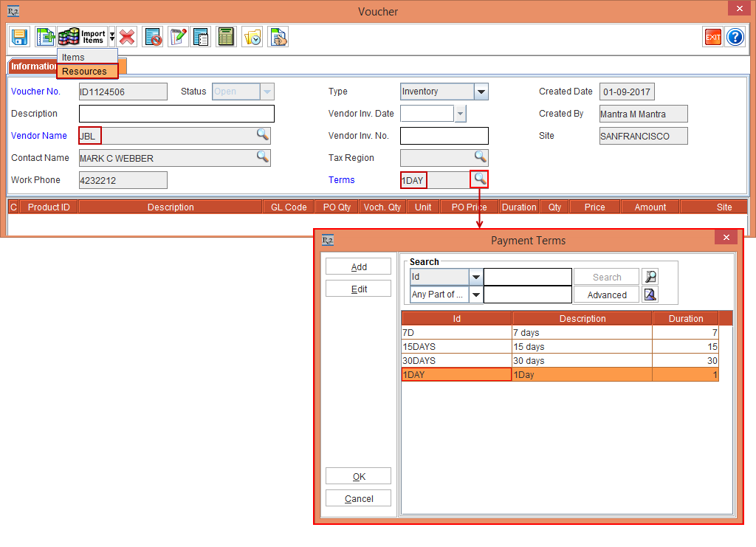Viewport: 756px width, 547px height.
Task: Open the Vendor Inv. Date calendar dropdown
Action: tap(461, 114)
